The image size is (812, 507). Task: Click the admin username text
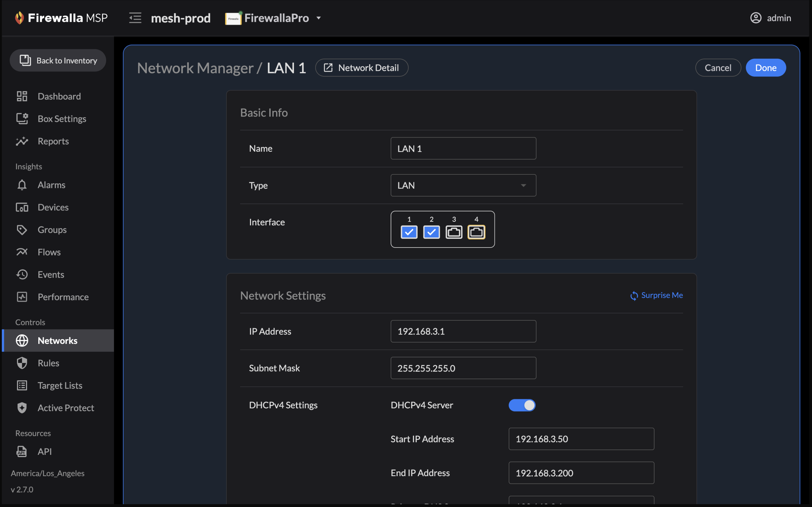(779, 18)
